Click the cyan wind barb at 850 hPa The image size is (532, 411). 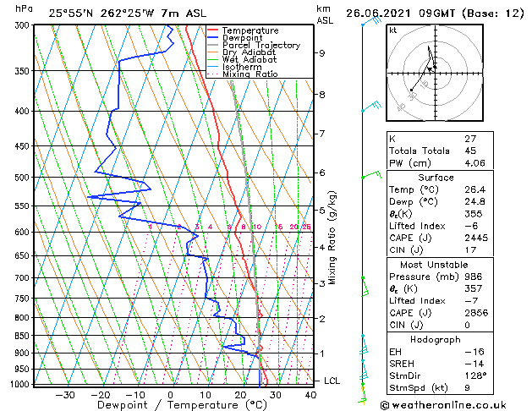(364, 345)
